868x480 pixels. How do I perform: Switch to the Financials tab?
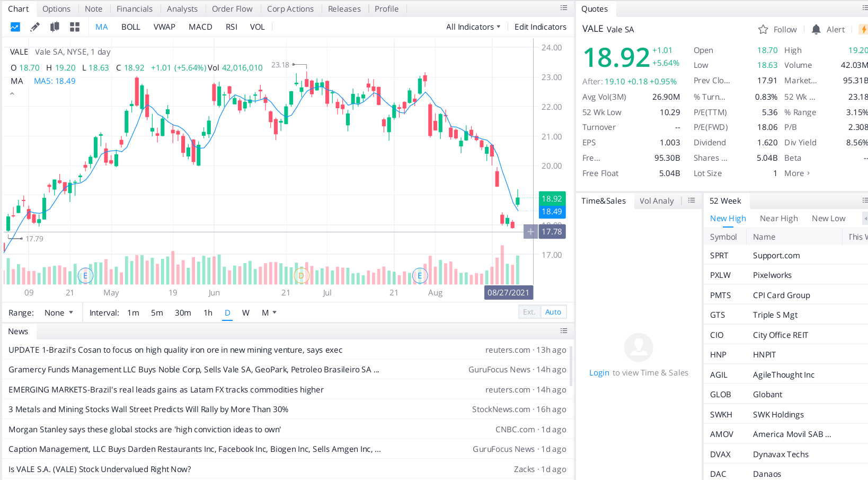pyautogui.click(x=135, y=9)
